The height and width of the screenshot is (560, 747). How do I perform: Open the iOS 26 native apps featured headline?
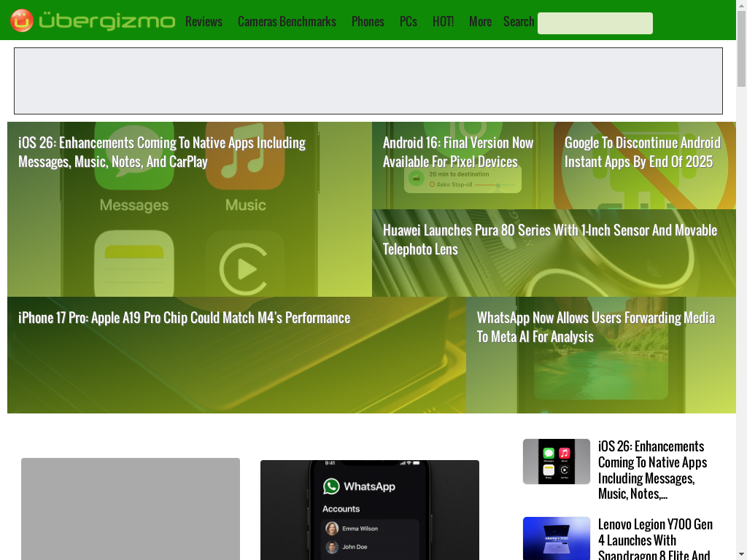pyautogui.click(x=162, y=152)
